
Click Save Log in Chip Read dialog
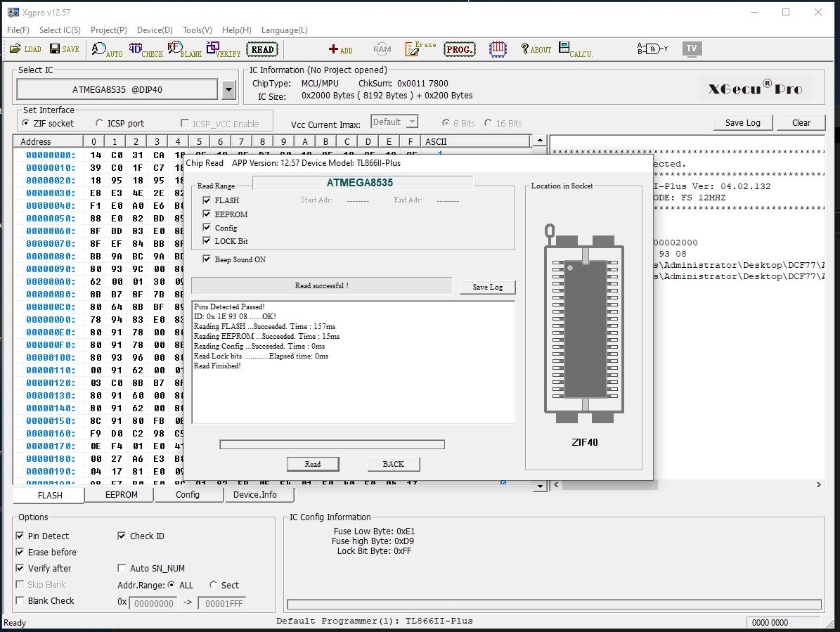point(488,287)
